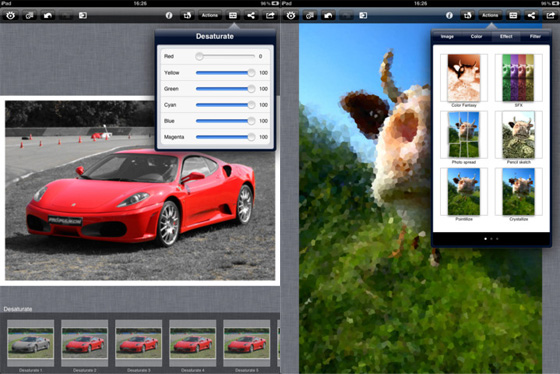The image size is (560, 374).
Task: Undo last edit on car photo screen
Action: 48,15
